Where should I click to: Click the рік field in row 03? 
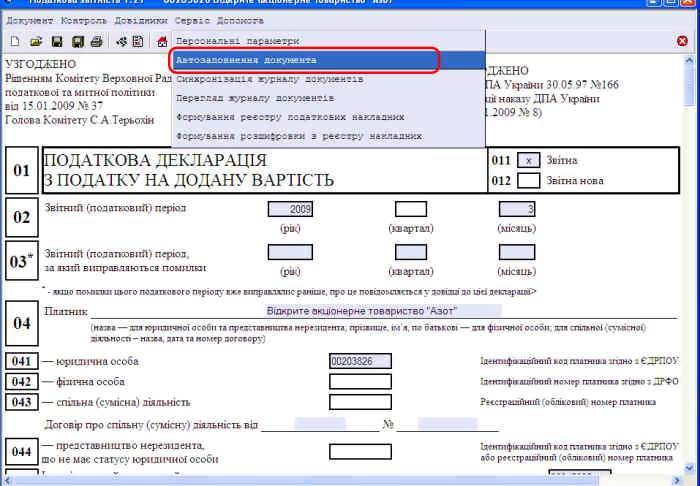pyautogui.click(x=290, y=252)
